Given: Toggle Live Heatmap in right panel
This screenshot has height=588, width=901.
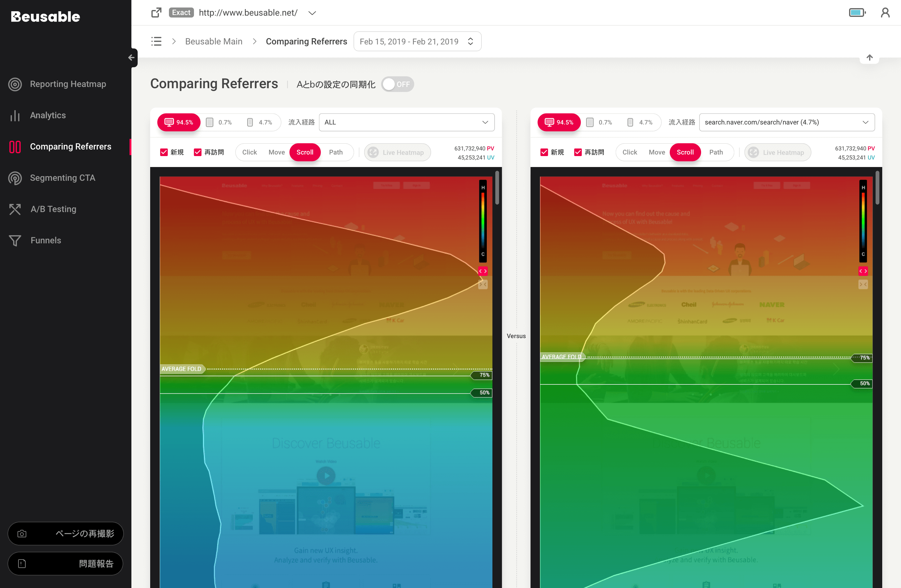Looking at the screenshot, I should [x=777, y=152].
